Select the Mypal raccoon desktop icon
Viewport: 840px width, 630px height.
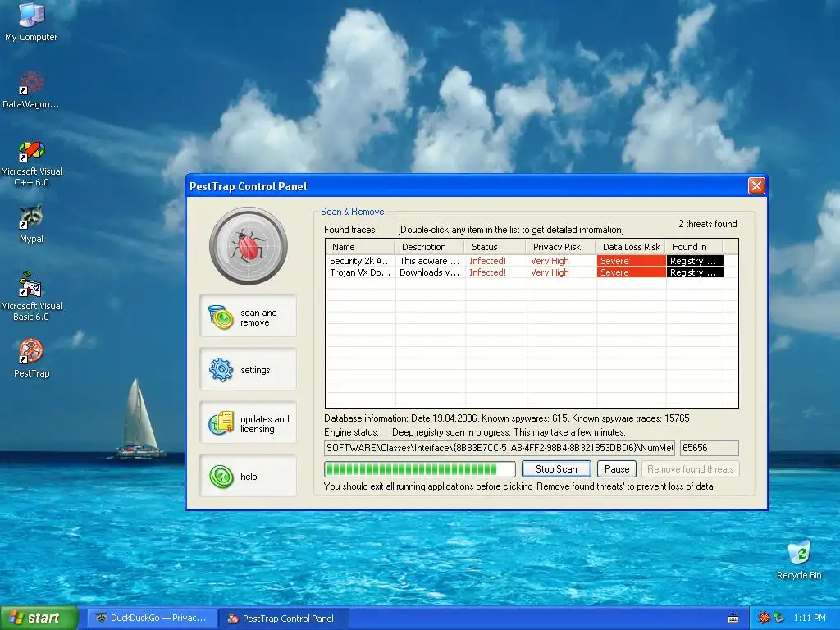tap(31, 225)
